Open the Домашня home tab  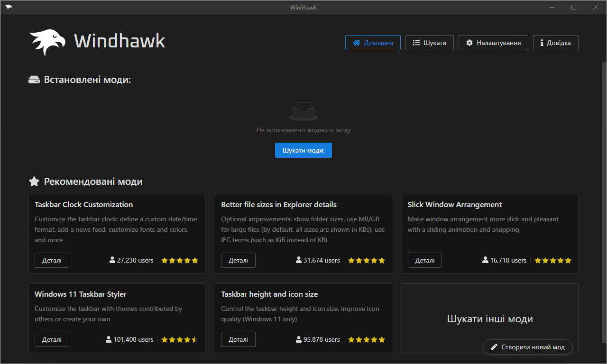(373, 43)
